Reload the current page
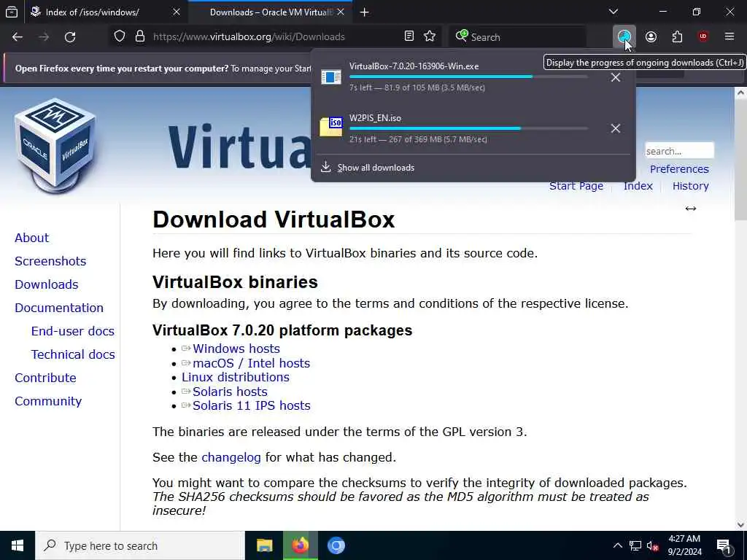The width and height of the screenshot is (747, 560). coord(70,36)
